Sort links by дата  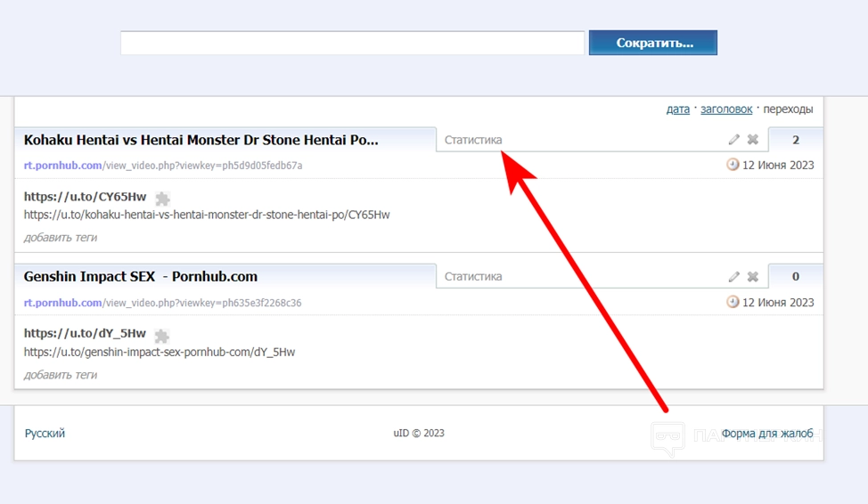tap(677, 109)
